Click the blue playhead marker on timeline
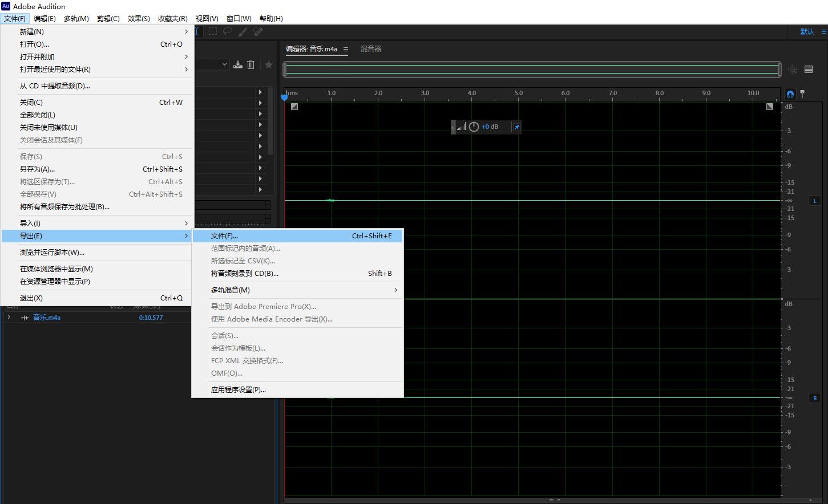 pos(284,97)
